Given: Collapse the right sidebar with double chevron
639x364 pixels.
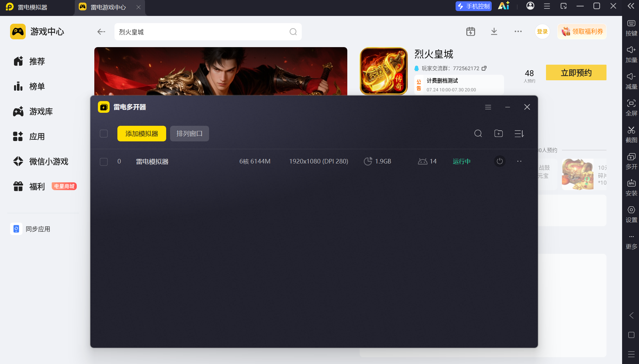Looking at the screenshot, I should click(631, 6).
